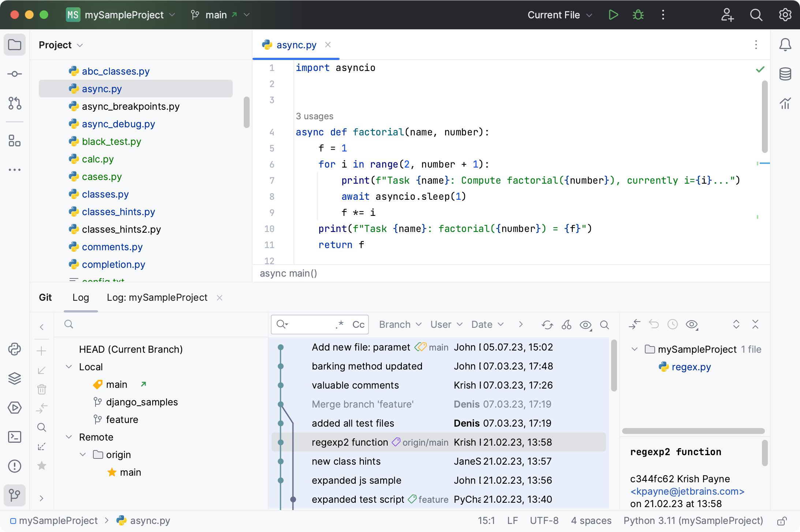Toggle regex matching in log filter

pos(339,324)
